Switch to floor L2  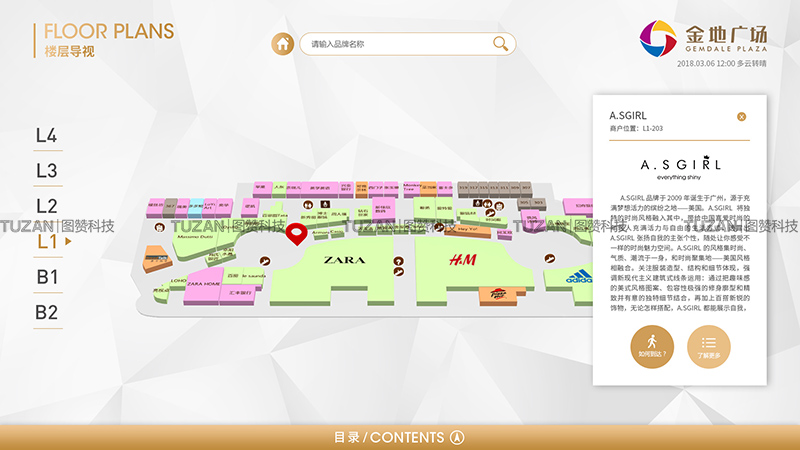click(x=48, y=207)
